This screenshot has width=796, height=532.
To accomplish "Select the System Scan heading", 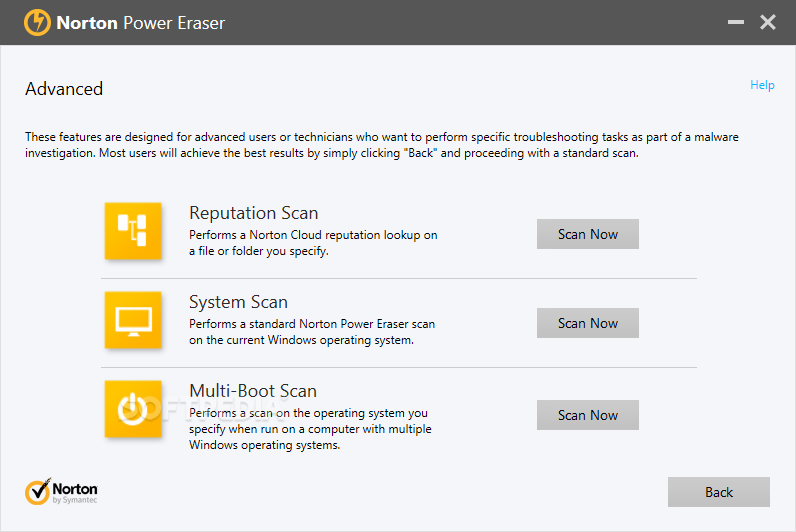I will [x=238, y=302].
